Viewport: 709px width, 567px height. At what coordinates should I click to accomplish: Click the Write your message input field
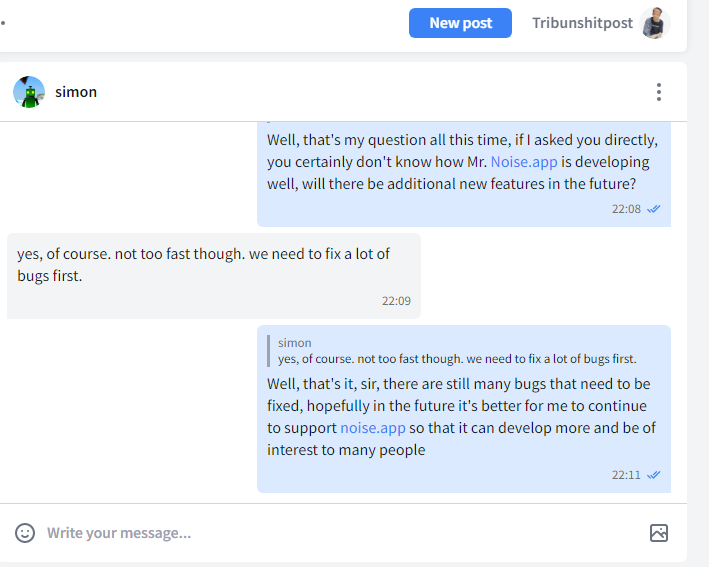[344, 533]
